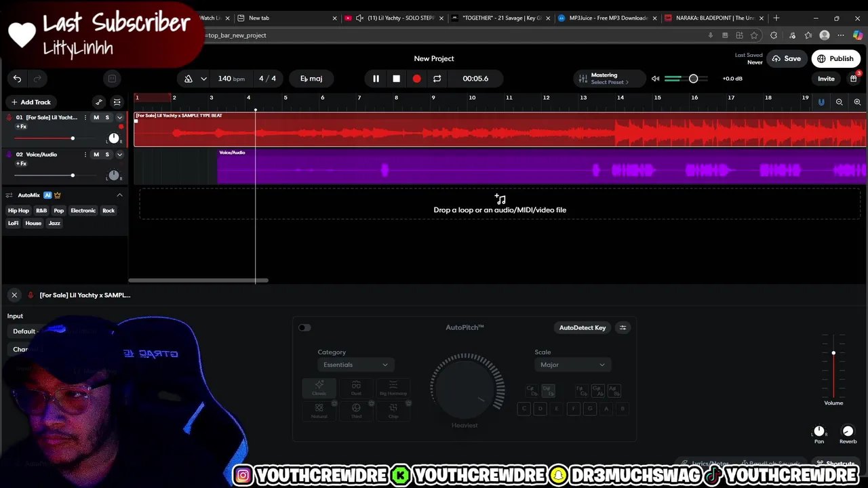Enable the AutoPitch power toggle
Screen dimensions: 868x488
(x=304, y=327)
